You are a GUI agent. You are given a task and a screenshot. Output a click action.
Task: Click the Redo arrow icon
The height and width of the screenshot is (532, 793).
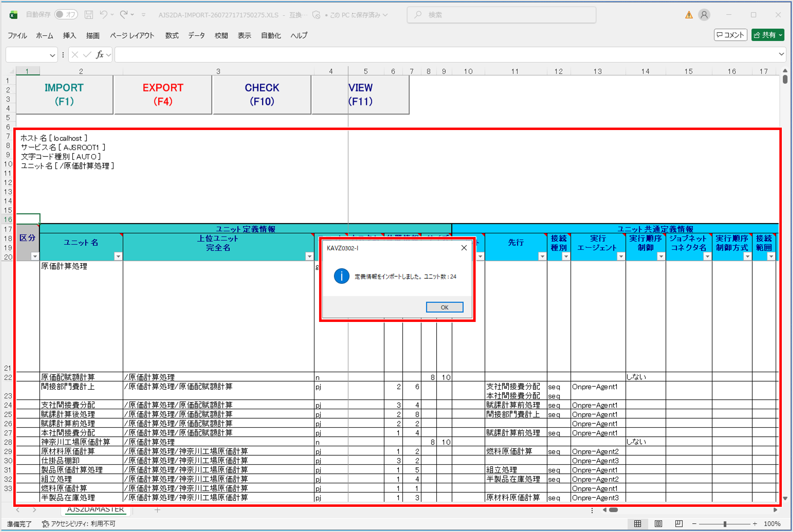click(x=123, y=14)
